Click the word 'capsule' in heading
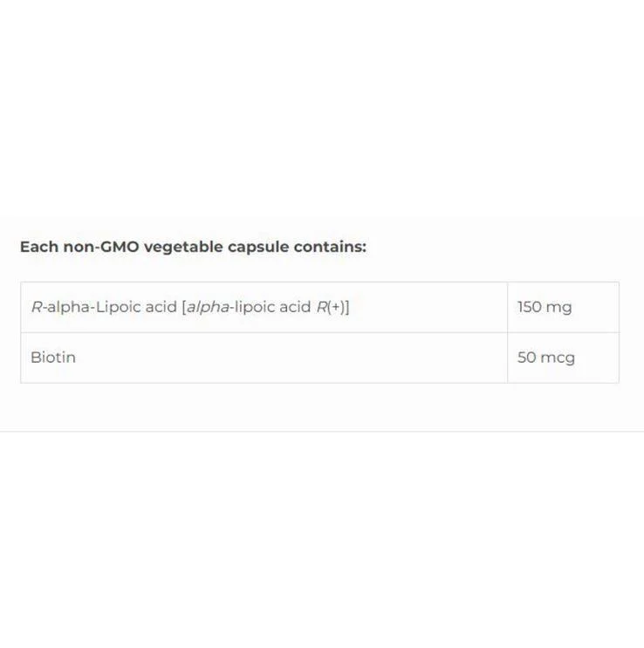The image size is (644, 648). pyautogui.click(x=258, y=248)
